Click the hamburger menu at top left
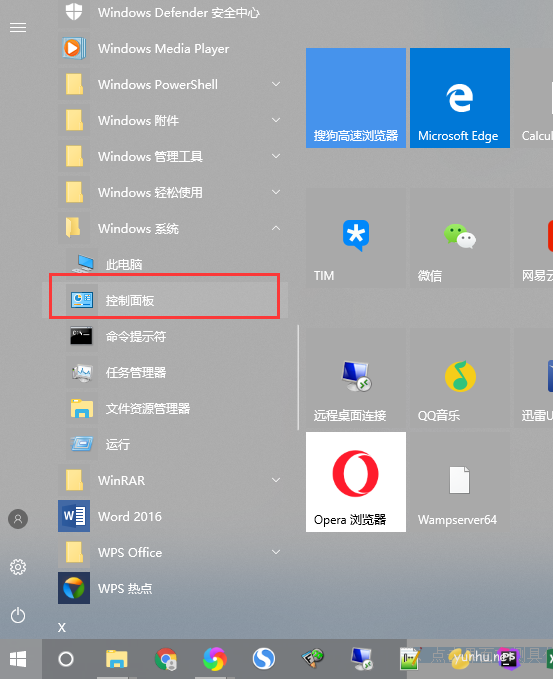The height and width of the screenshot is (679, 553). [18, 28]
